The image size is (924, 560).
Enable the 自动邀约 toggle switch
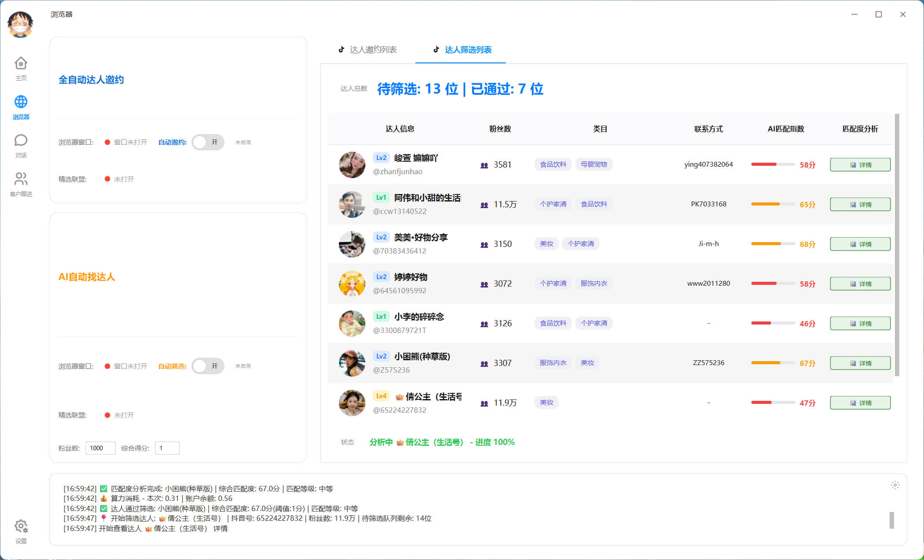click(x=208, y=142)
